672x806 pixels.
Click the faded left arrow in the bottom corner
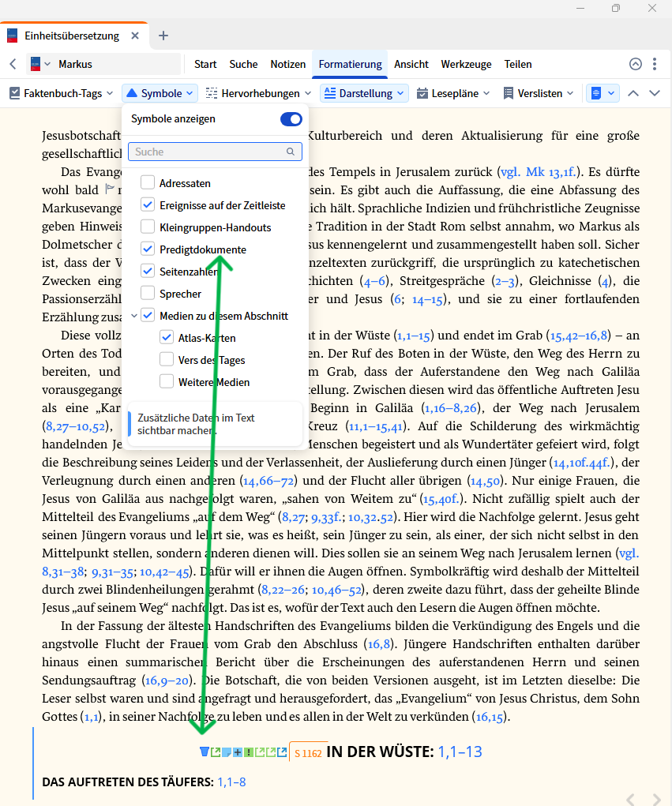[631, 799]
